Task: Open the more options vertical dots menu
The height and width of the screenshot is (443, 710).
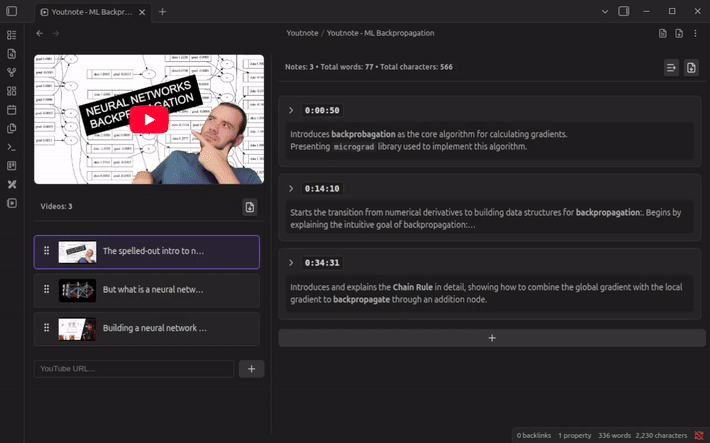Action: [695, 33]
